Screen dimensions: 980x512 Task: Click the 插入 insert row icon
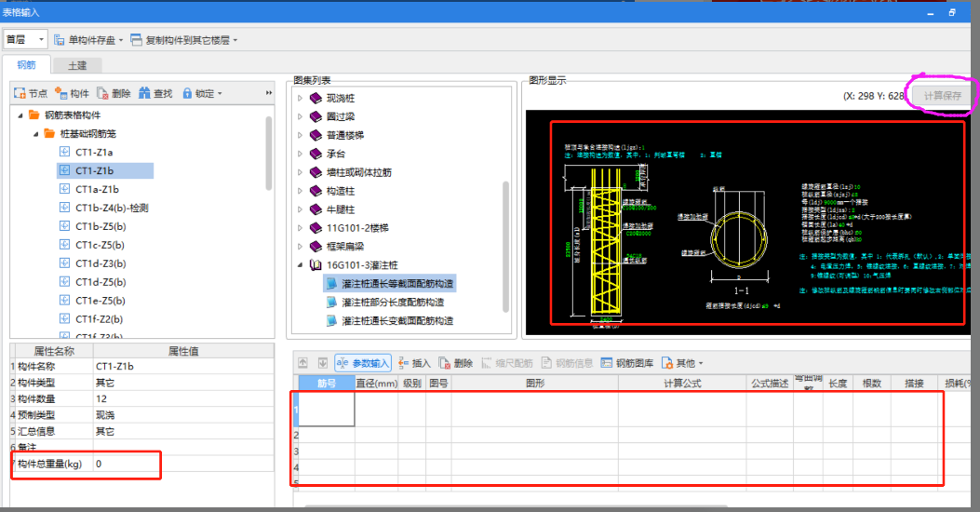(403, 362)
